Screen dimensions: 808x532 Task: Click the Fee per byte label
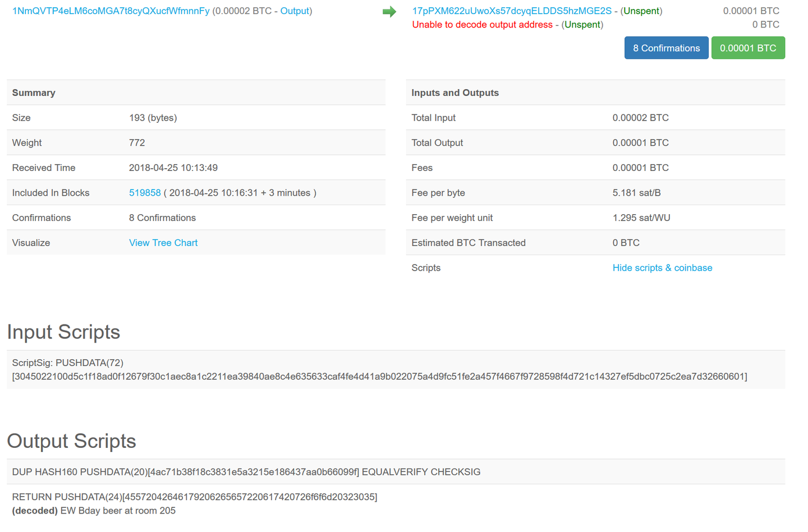click(x=438, y=193)
